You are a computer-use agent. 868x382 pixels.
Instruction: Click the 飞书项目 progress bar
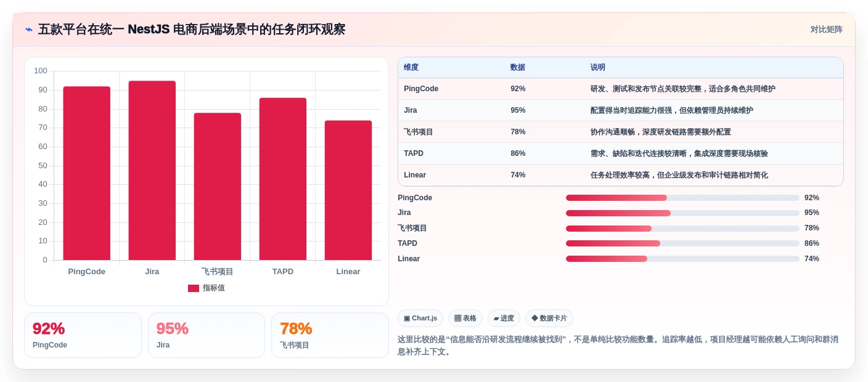tap(682, 229)
